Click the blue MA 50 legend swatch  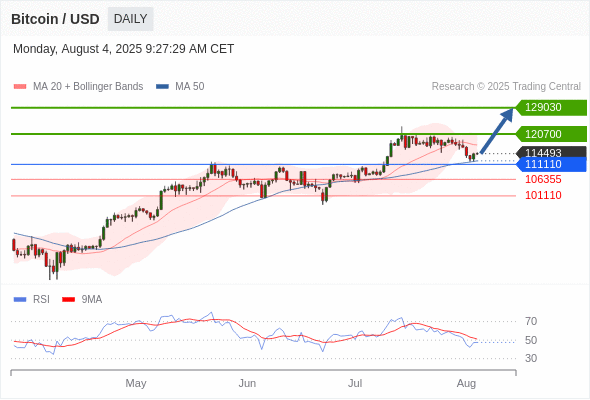162,87
